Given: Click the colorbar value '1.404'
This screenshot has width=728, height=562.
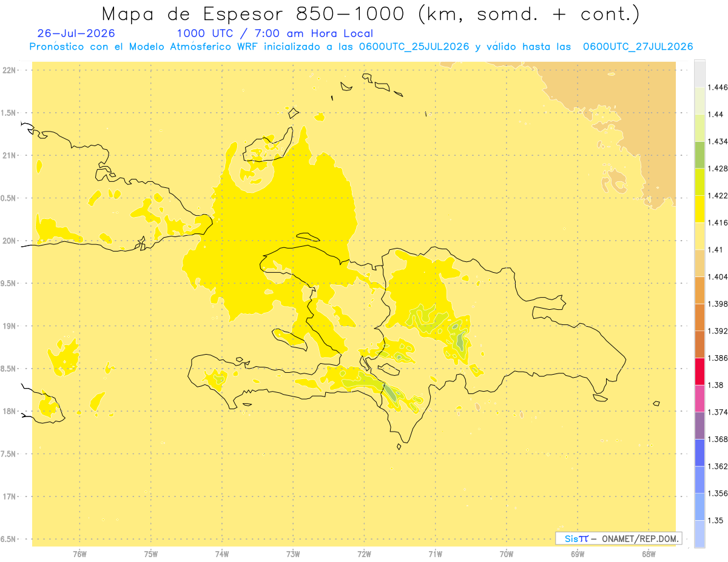Looking at the screenshot, I should tap(718, 276).
